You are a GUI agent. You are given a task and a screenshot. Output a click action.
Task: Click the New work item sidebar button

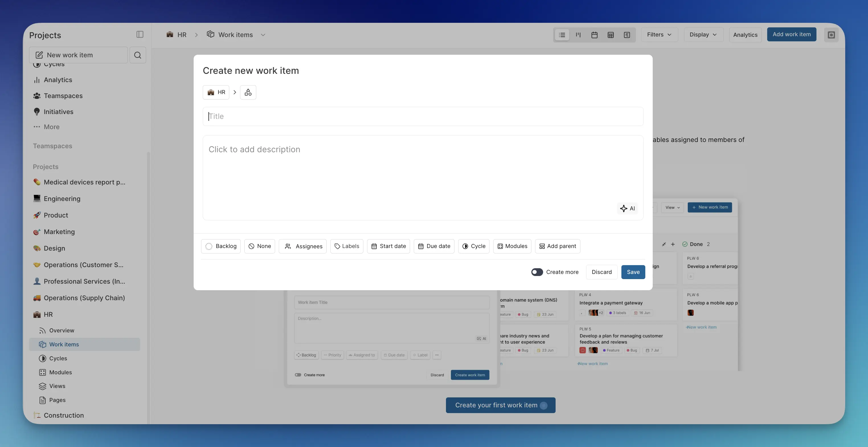pos(78,55)
